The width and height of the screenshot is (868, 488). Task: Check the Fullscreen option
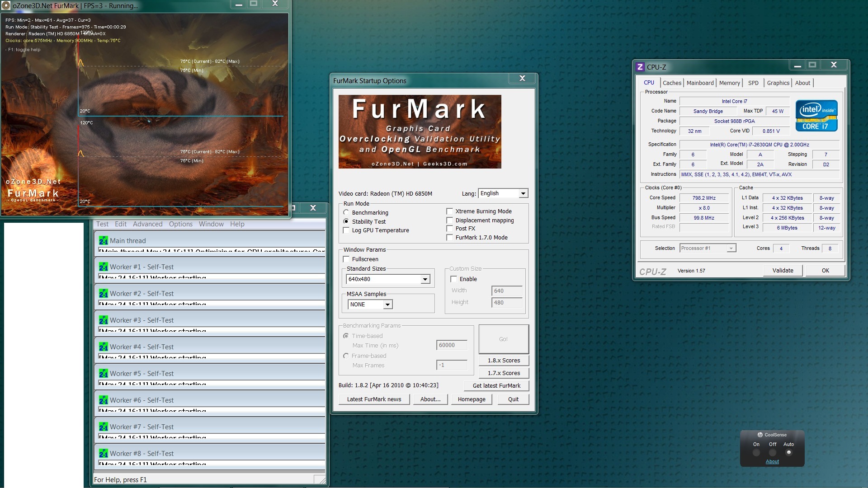(346, 259)
